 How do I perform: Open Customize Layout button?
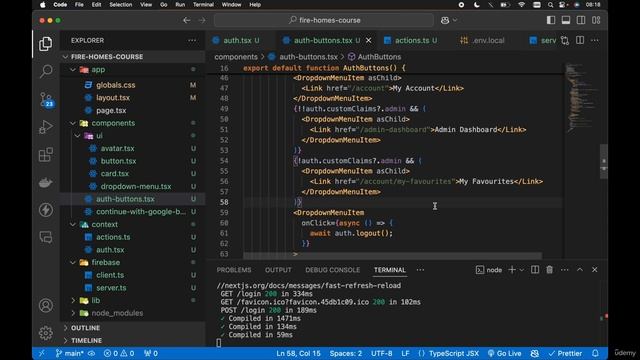596,20
